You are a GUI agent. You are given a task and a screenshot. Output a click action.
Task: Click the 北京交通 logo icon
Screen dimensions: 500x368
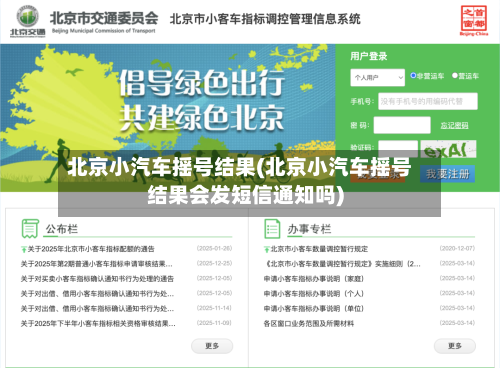[27, 21]
